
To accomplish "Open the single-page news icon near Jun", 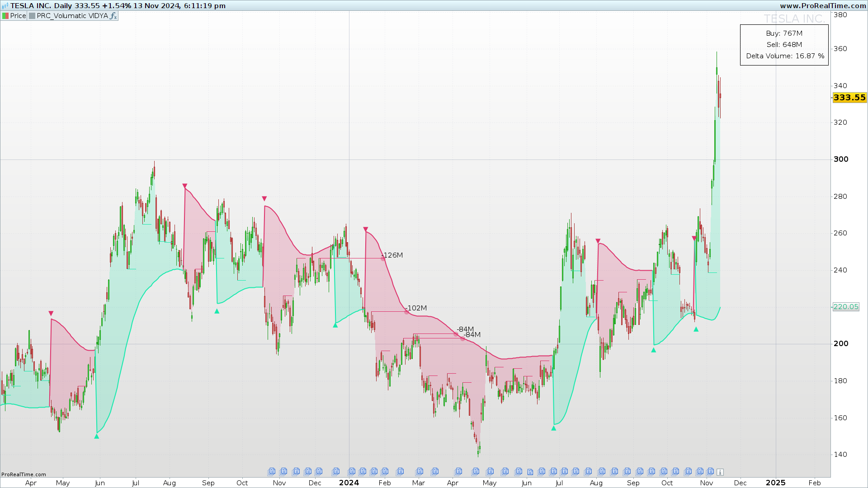I will (530, 472).
